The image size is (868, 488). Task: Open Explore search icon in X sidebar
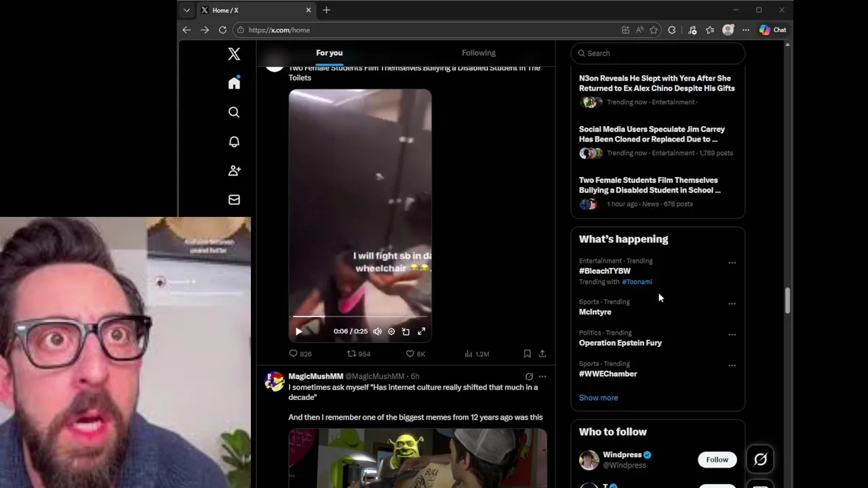pyautogui.click(x=234, y=113)
